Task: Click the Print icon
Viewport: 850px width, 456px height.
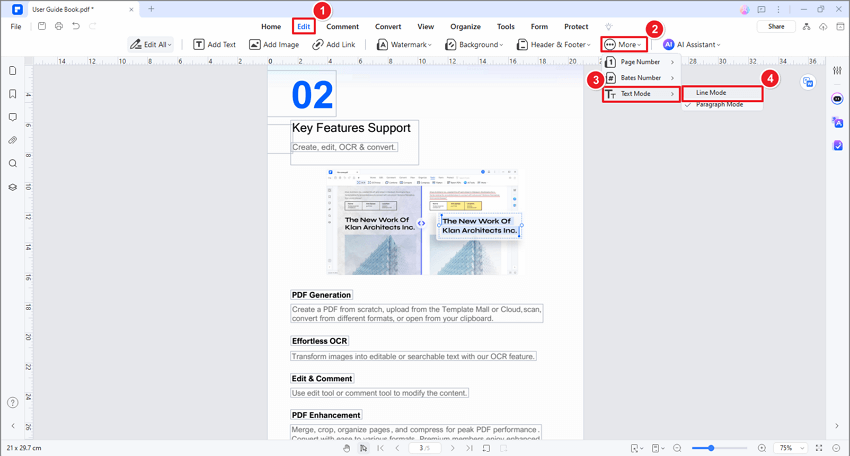Action: pyautogui.click(x=59, y=26)
